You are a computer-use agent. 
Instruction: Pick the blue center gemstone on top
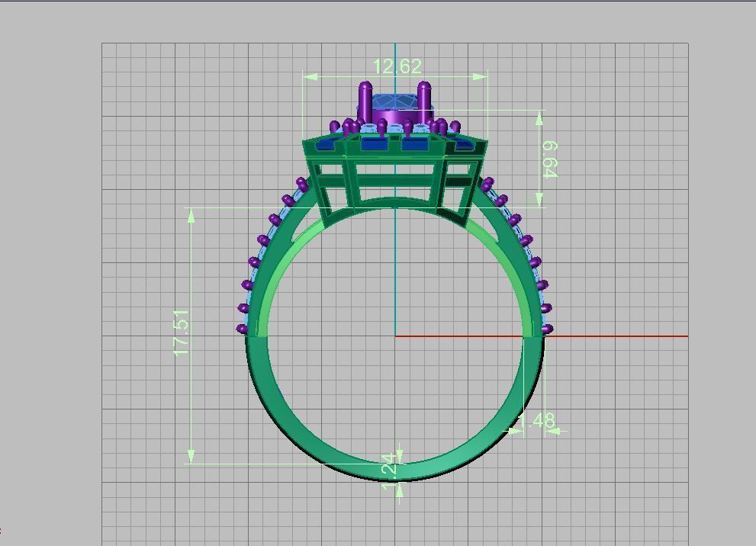[394, 102]
